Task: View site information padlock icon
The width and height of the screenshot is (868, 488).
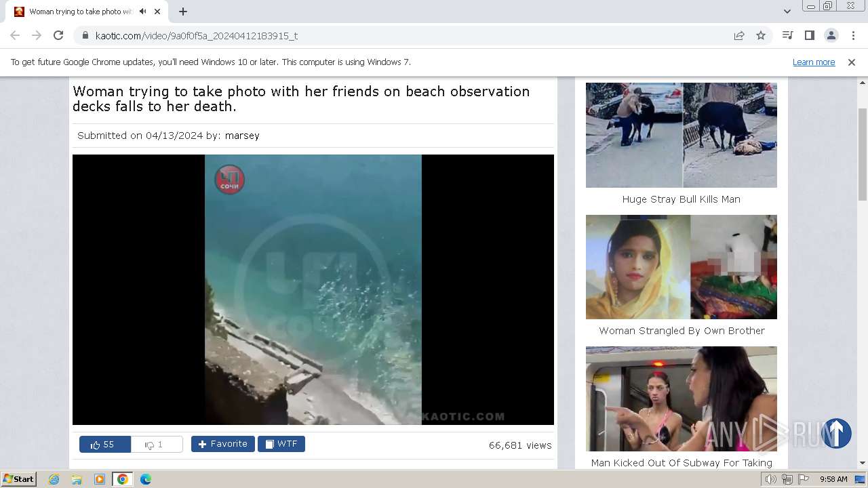Action: (85, 35)
